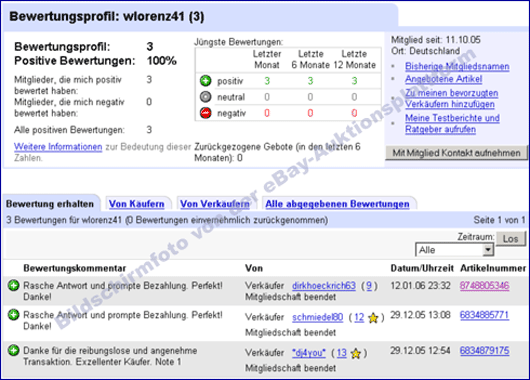Viewport: 530px width, 380px height.
Task: Click the red negative rating icon
Action: click(x=206, y=113)
